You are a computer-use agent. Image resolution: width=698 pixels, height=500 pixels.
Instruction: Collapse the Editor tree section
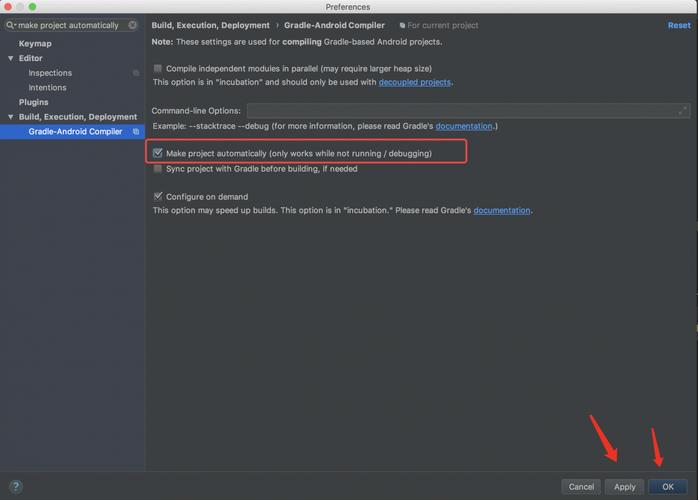[x=10, y=59]
